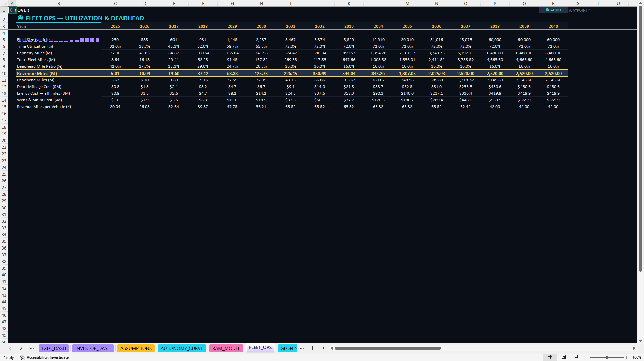This screenshot has width=644, height=361.
Task: Switch to the EXEC_DASH tab
Action: [x=54, y=348]
